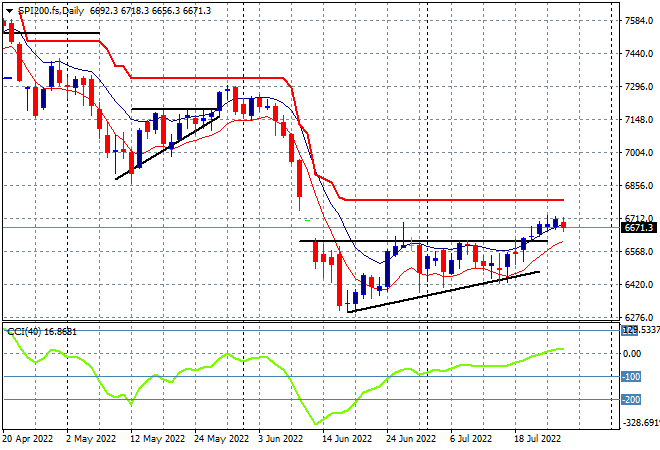Click the 2 May 2022 date label

coord(91,439)
